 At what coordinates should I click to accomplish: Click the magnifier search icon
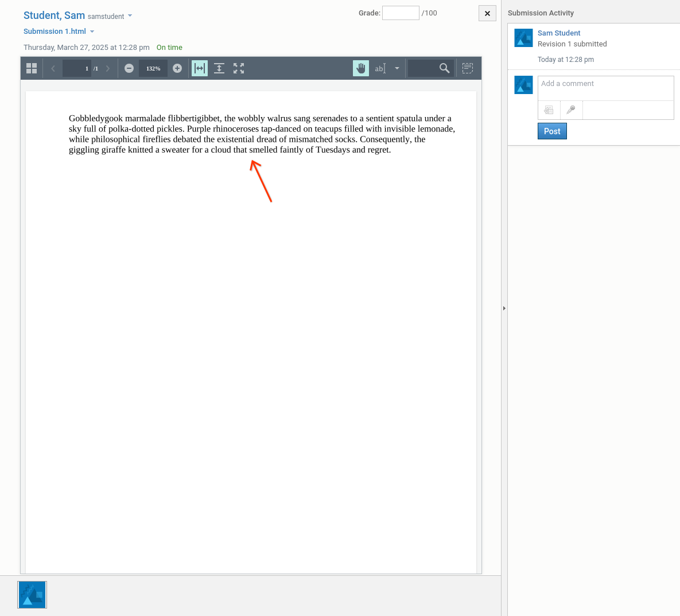pyautogui.click(x=444, y=68)
